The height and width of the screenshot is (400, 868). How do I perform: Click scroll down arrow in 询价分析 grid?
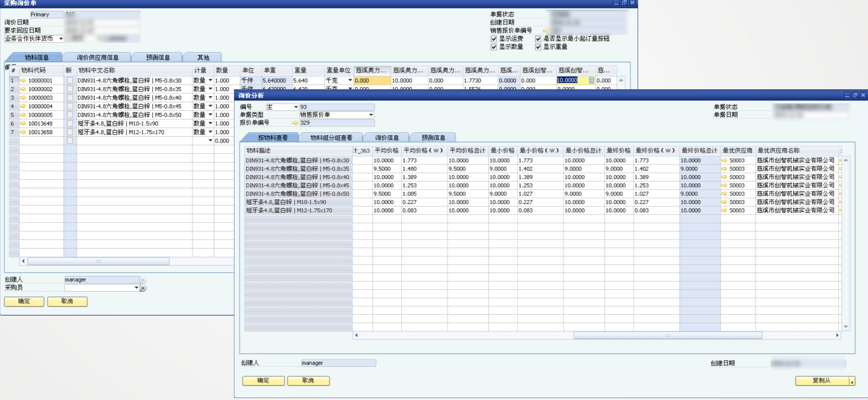click(x=846, y=326)
